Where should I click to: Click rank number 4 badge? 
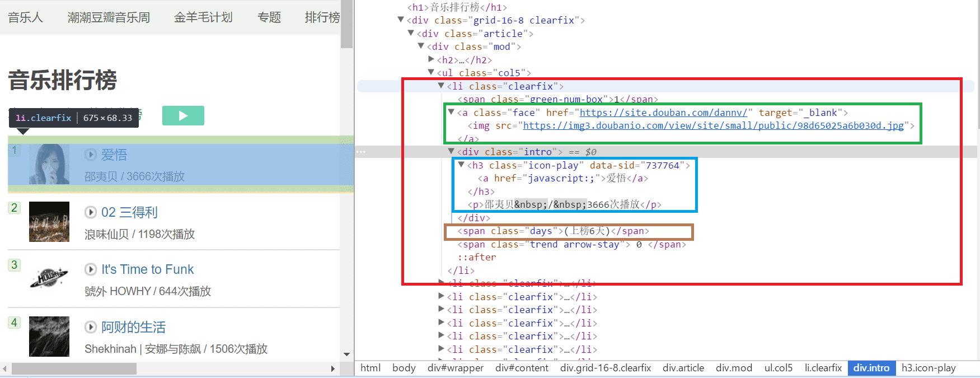[15, 323]
